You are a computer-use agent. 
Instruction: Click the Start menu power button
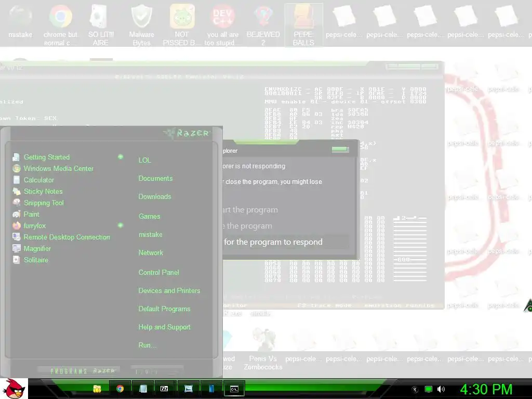[x=157, y=371]
